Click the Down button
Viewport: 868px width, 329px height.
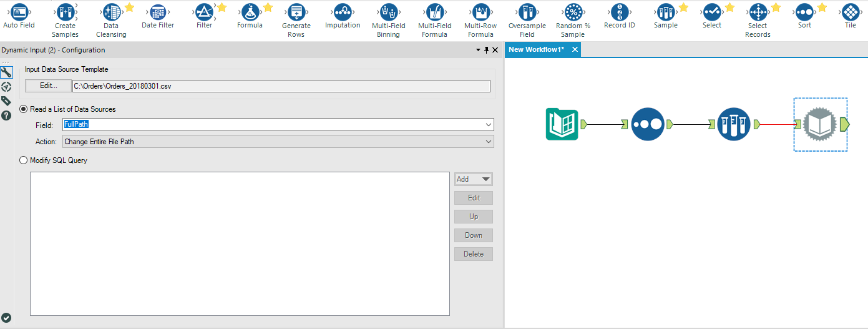(x=474, y=235)
